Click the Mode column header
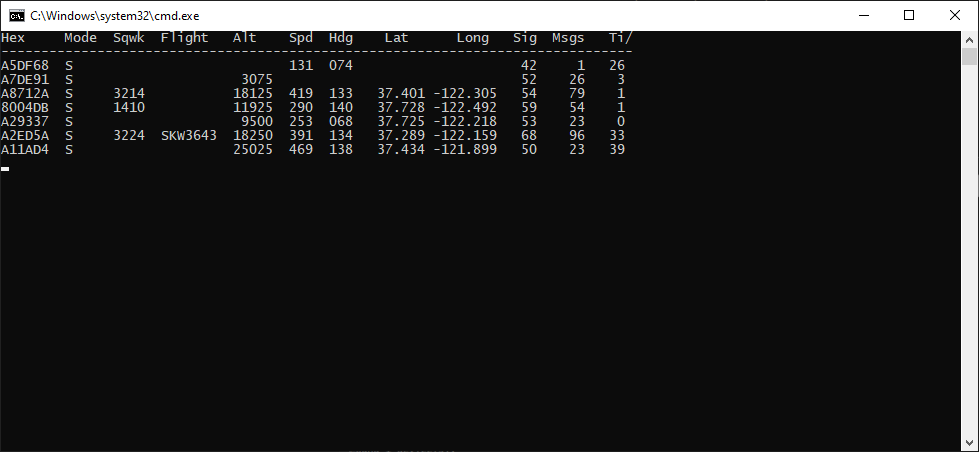The height and width of the screenshot is (452, 979). 81,38
